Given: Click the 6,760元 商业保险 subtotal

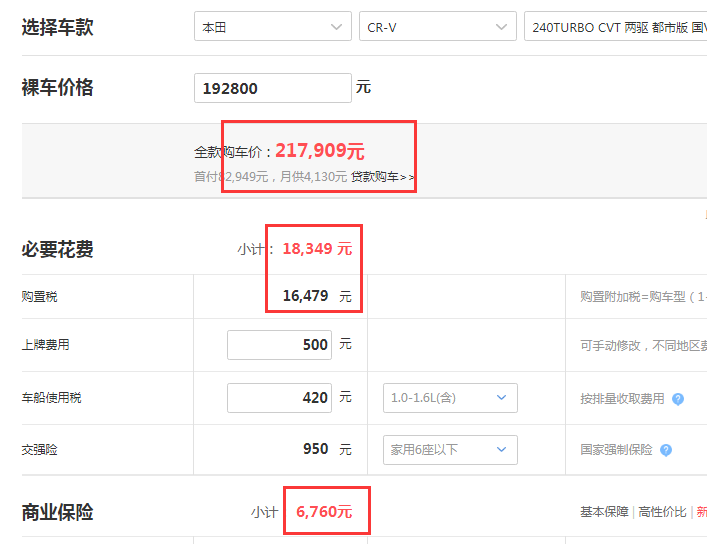Looking at the screenshot, I should pos(324,512).
